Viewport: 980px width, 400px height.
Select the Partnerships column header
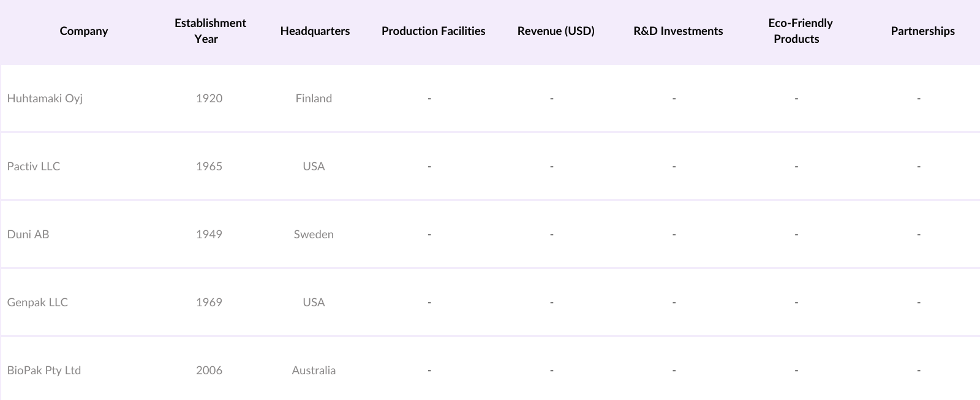click(x=922, y=31)
